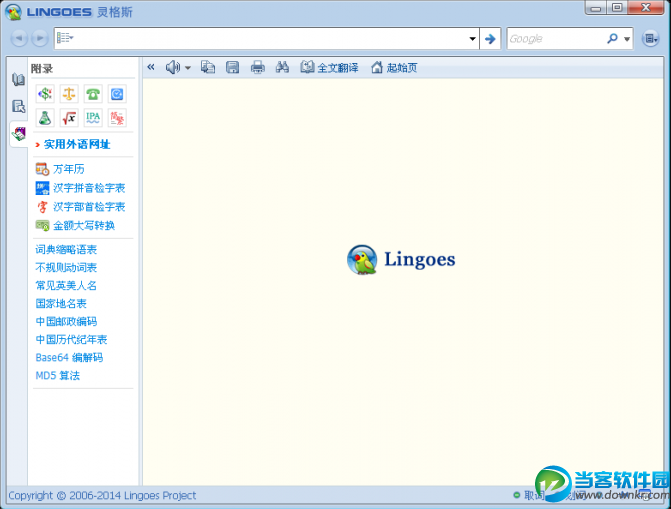Click the red 字 radical lookup icon

click(42, 207)
